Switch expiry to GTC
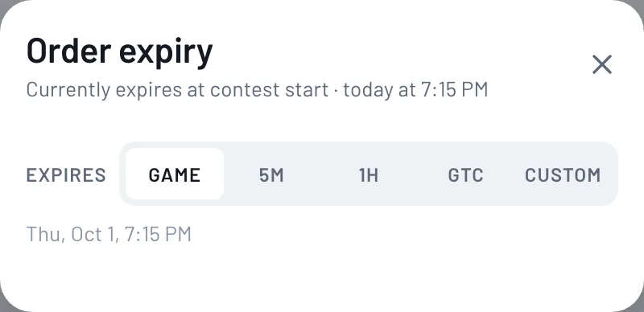The image size is (644, 312). 465,174
